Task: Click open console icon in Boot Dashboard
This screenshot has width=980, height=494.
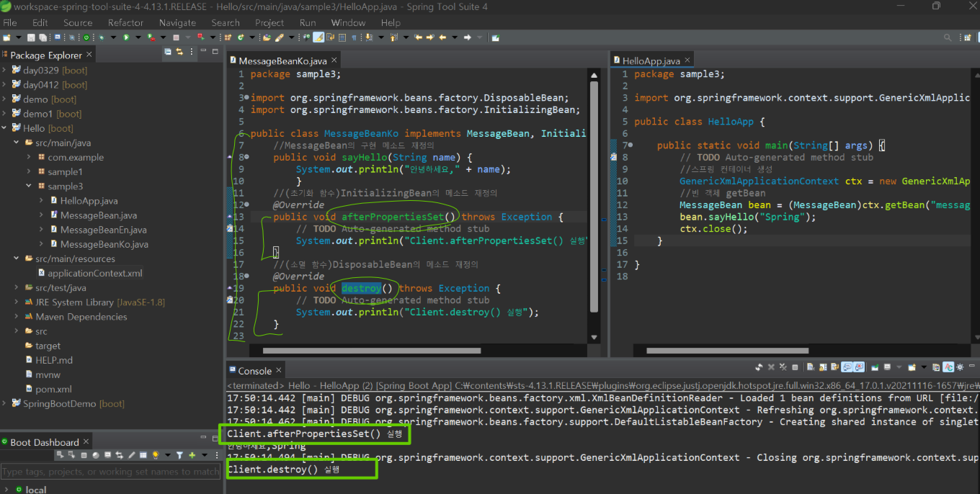Action: click(107, 455)
